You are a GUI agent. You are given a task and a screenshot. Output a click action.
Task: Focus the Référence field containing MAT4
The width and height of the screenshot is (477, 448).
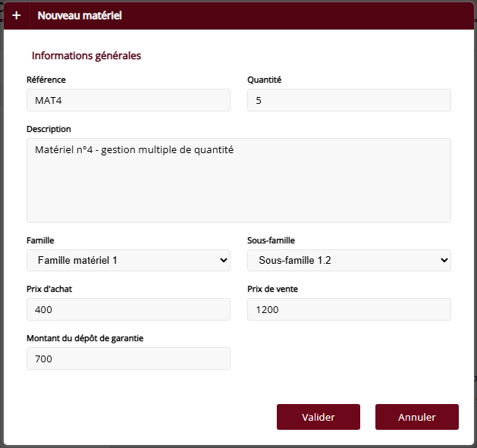(x=128, y=100)
